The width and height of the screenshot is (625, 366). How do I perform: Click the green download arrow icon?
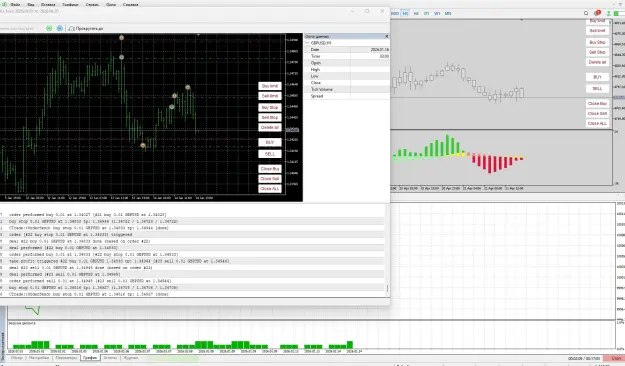tap(609, 14)
